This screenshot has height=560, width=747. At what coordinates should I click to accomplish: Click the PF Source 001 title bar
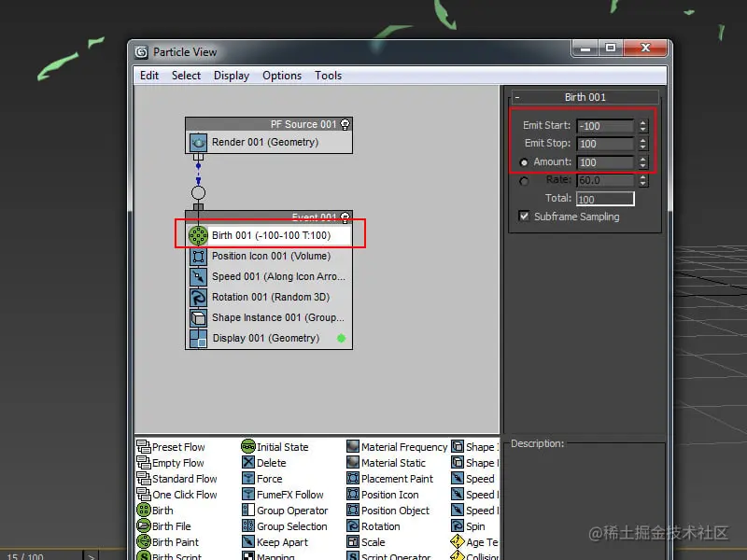[269, 124]
